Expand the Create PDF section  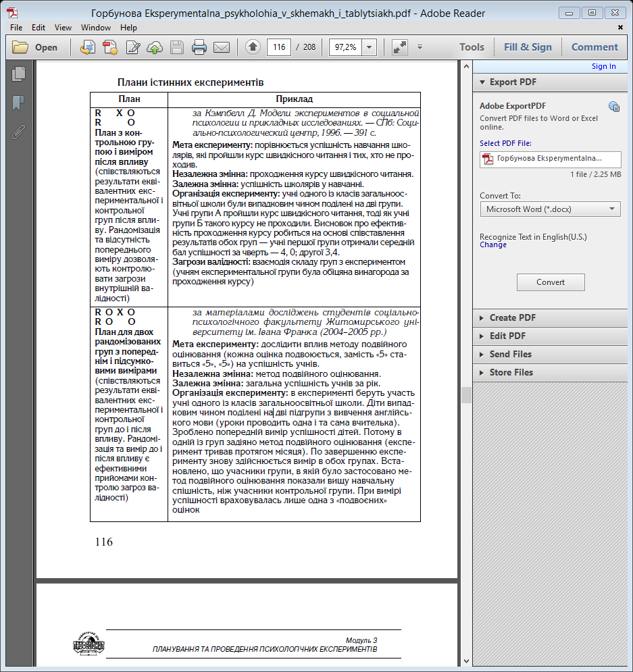[x=512, y=317]
